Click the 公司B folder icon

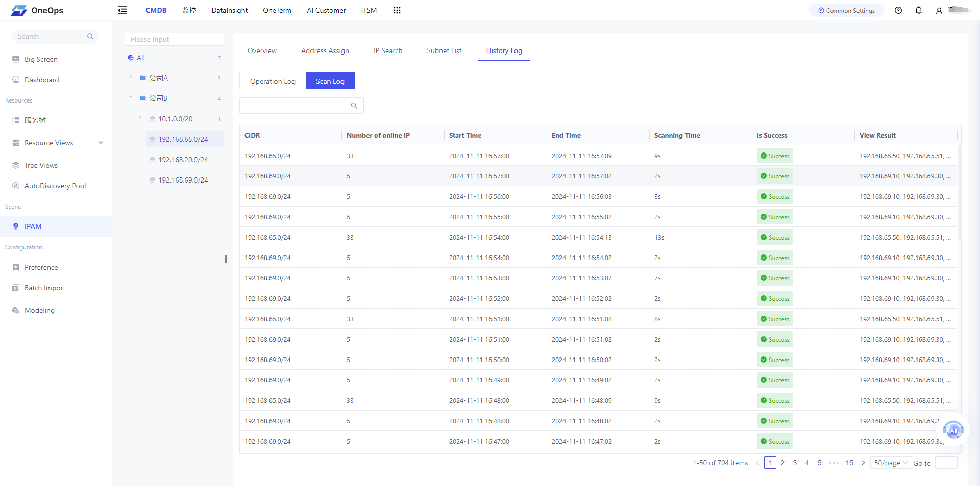pos(143,98)
